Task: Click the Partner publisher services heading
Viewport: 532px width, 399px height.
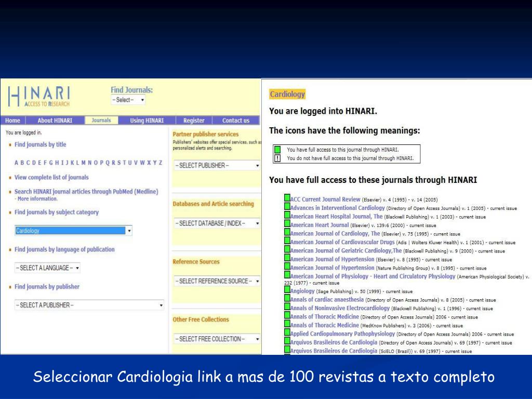Action: [x=205, y=134]
